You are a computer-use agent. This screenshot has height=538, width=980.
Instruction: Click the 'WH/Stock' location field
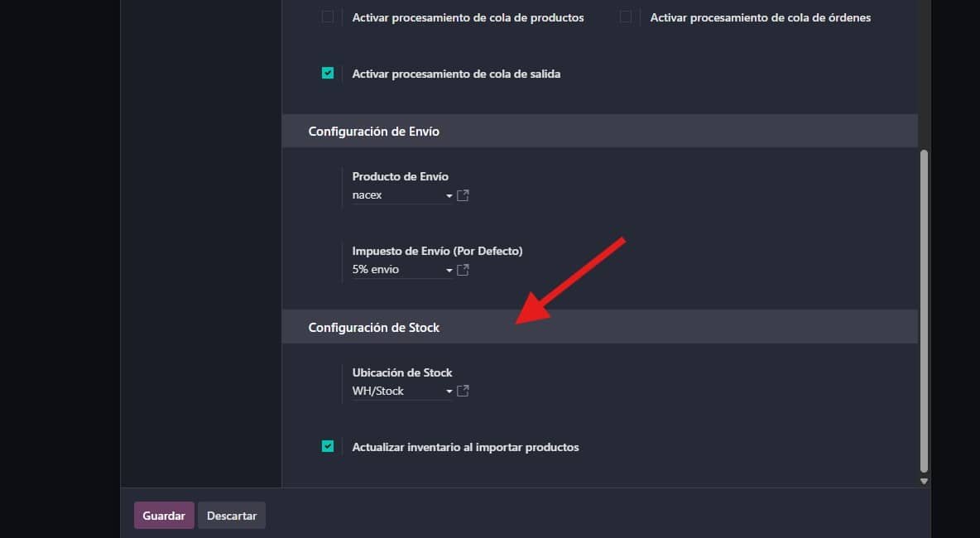(x=397, y=391)
